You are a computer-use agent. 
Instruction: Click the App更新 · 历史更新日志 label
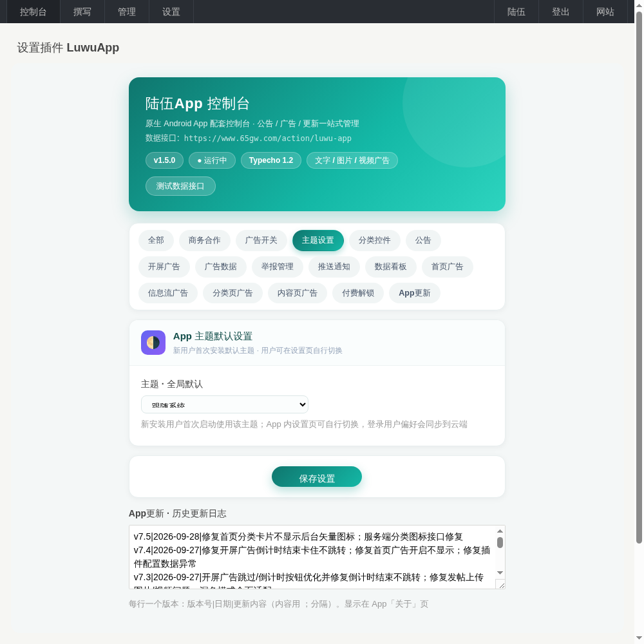[x=178, y=513]
